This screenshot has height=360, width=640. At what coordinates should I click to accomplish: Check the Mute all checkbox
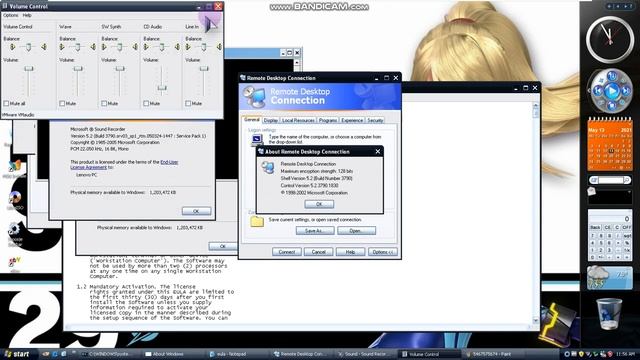[6, 103]
